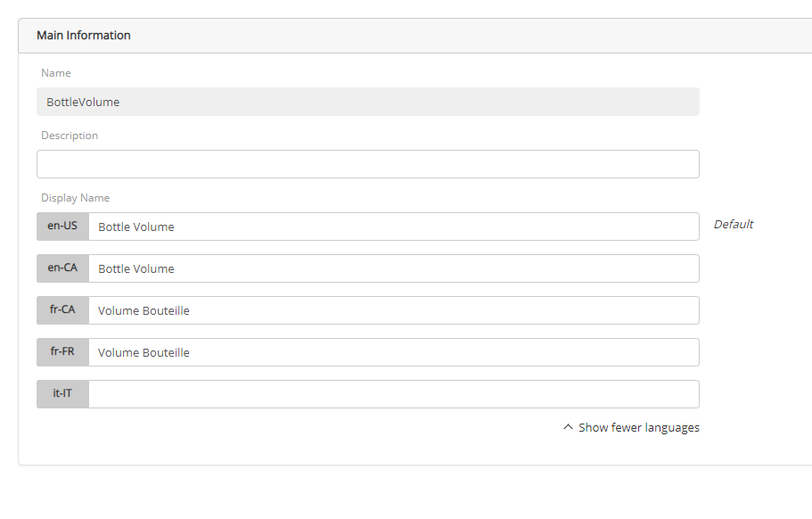The height and width of the screenshot is (519, 812).
Task: Click the Show fewer languages link
Action: (x=638, y=427)
